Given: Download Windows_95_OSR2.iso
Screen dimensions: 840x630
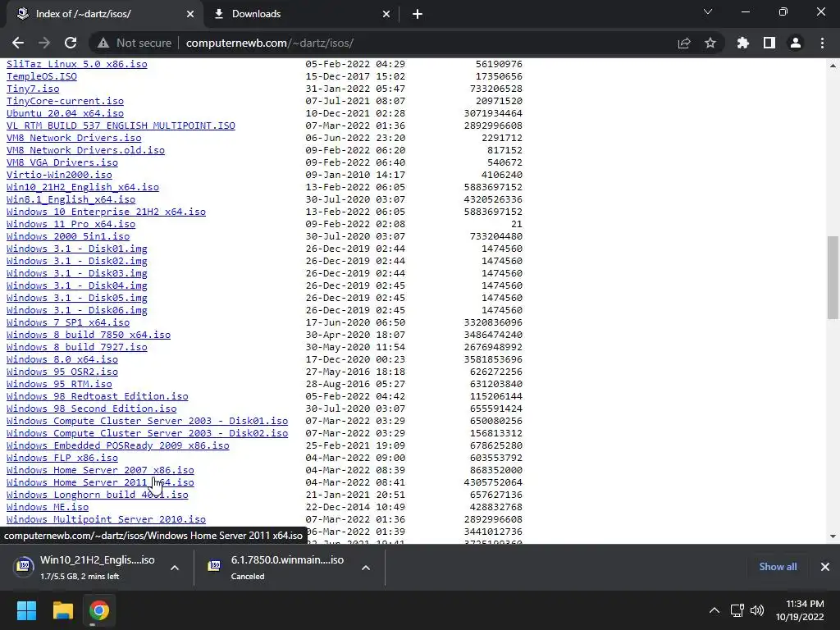Looking at the screenshot, I should pyautogui.click(x=62, y=372).
